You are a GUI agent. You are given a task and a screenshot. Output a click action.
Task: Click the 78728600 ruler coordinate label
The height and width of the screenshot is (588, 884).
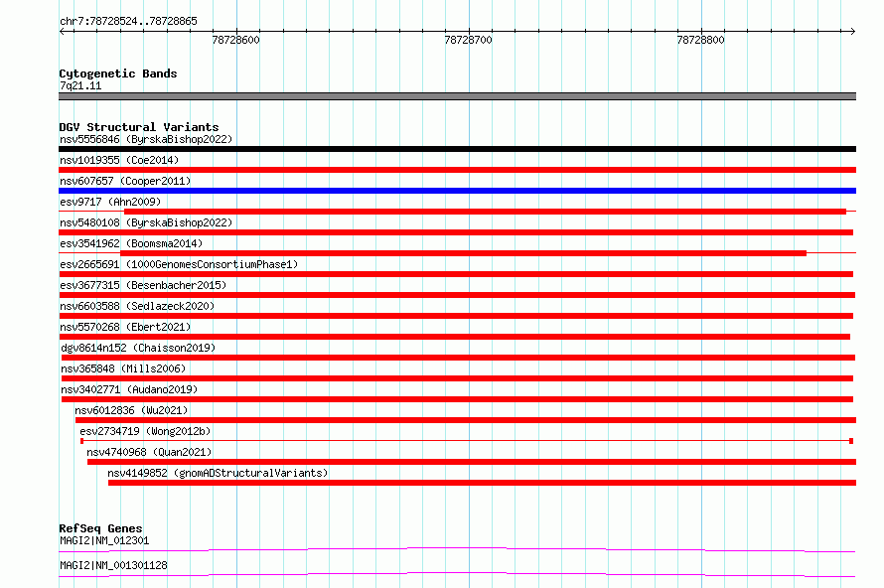[235, 40]
